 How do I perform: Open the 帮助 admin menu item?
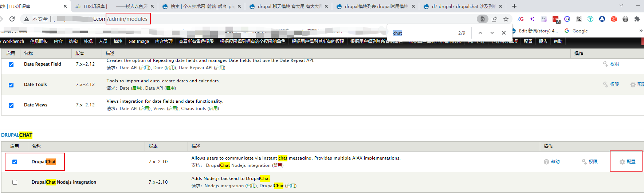(558, 41)
